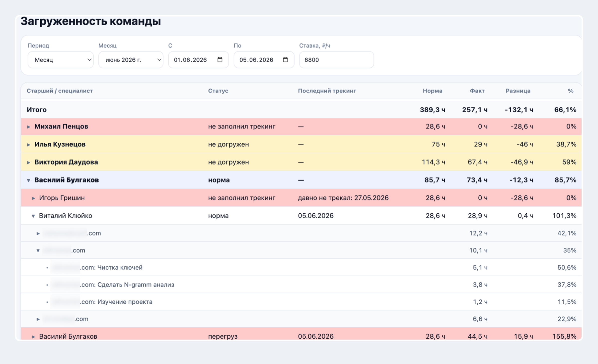The image size is (598, 364).
Task: Click the start date field 01.06.2026
Action: (198, 60)
